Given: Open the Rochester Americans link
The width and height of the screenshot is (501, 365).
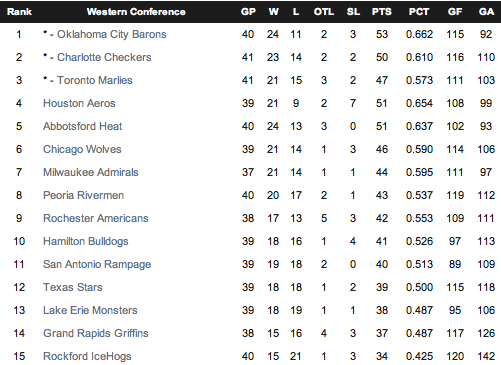Looking at the screenshot, I should pos(96,218).
